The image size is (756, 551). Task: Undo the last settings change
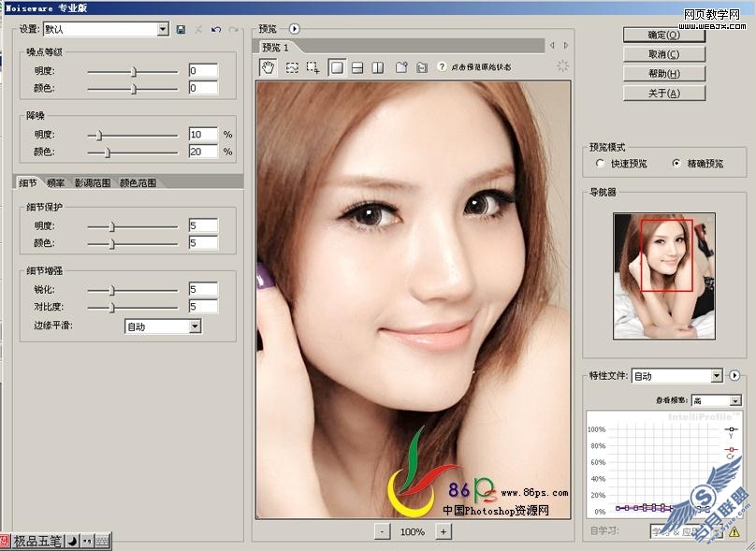tap(216, 30)
